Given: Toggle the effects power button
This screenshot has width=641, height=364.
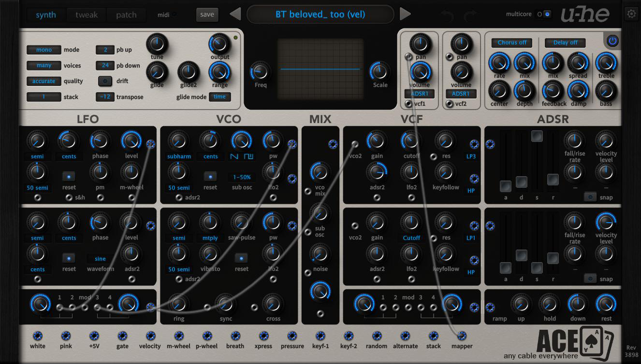Looking at the screenshot, I should click(613, 41).
